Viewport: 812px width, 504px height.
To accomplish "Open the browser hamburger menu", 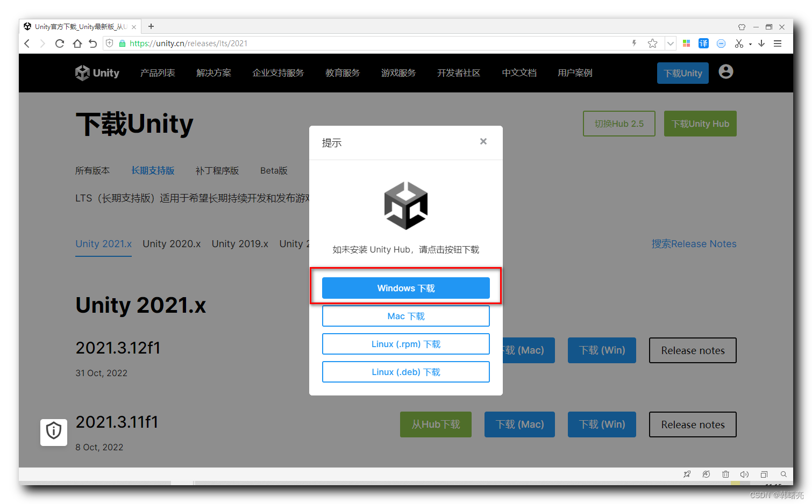I will pyautogui.click(x=778, y=44).
